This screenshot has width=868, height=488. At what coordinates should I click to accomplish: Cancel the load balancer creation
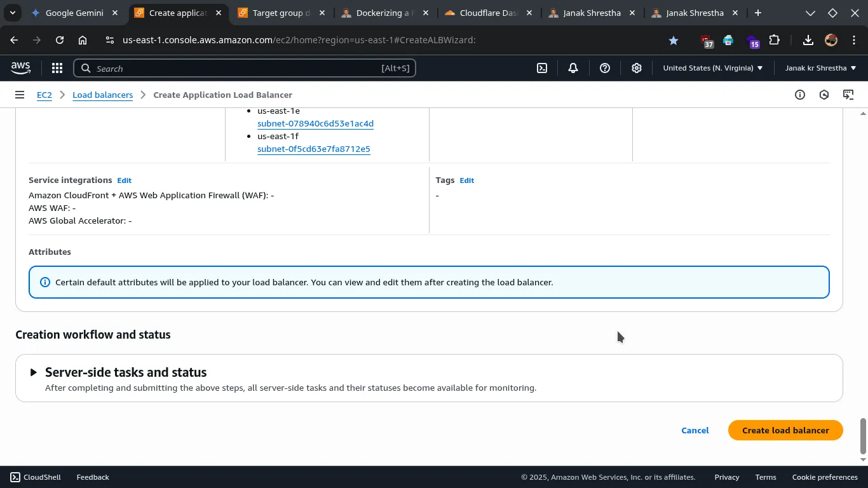click(695, 430)
